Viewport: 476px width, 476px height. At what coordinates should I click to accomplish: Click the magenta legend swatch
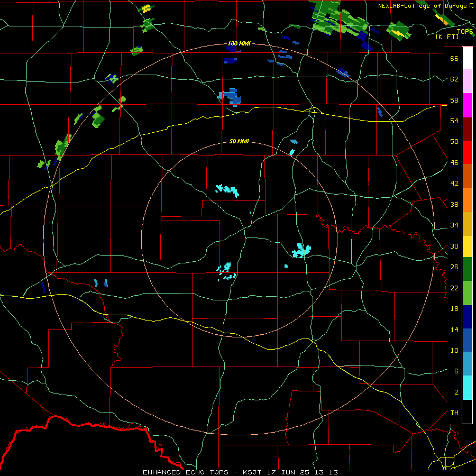(467, 105)
